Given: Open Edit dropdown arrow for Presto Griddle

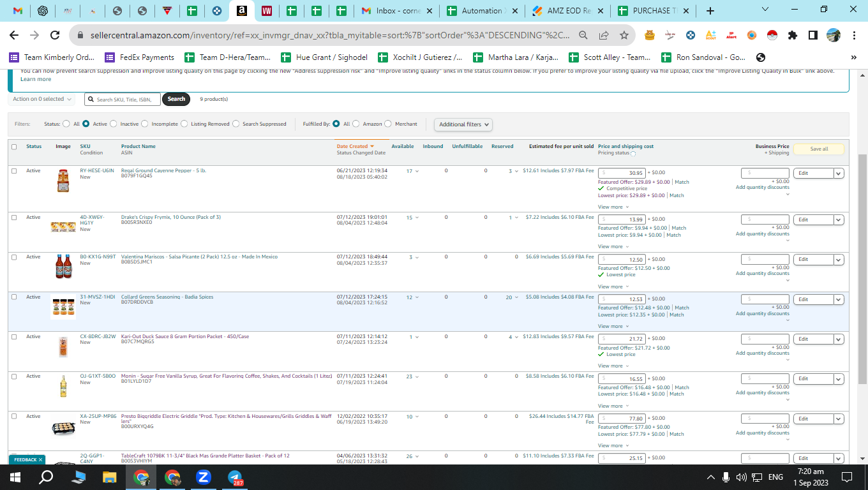Looking at the screenshot, I should pos(839,419).
